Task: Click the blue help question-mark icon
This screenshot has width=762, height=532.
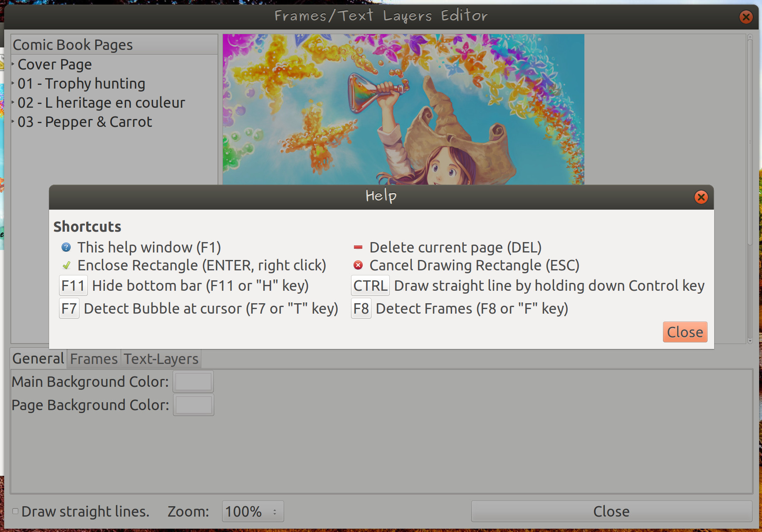Action: click(x=66, y=247)
